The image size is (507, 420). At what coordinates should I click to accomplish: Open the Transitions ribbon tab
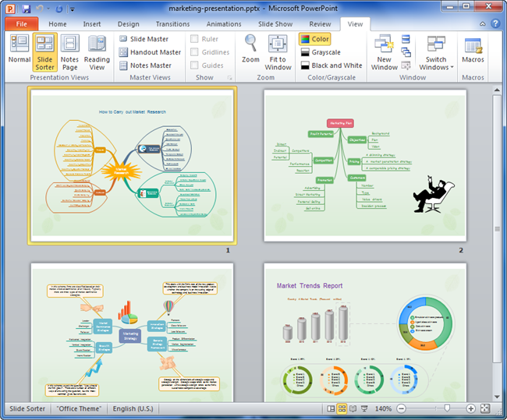(172, 24)
